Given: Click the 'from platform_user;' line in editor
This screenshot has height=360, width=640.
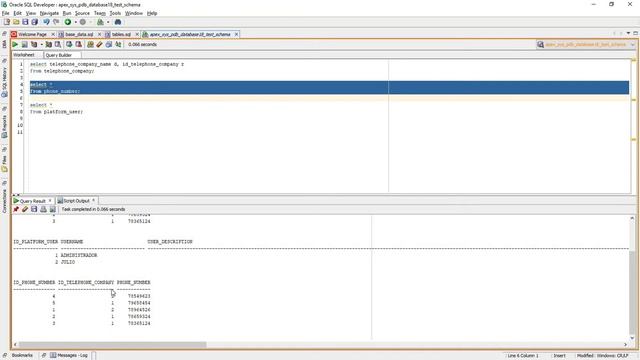Looking at the screenshot, I should pos(56,112).
